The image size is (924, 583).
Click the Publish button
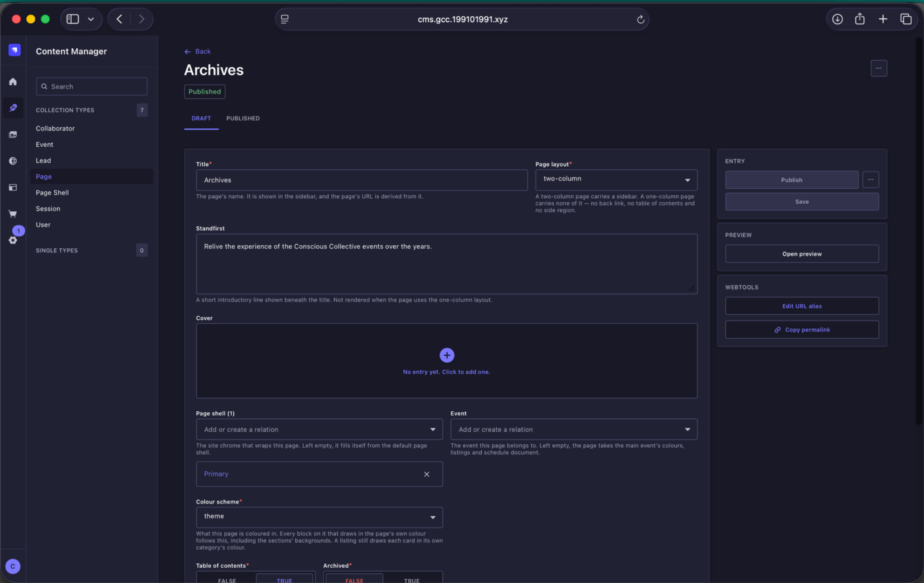click(x=791, y=180)
